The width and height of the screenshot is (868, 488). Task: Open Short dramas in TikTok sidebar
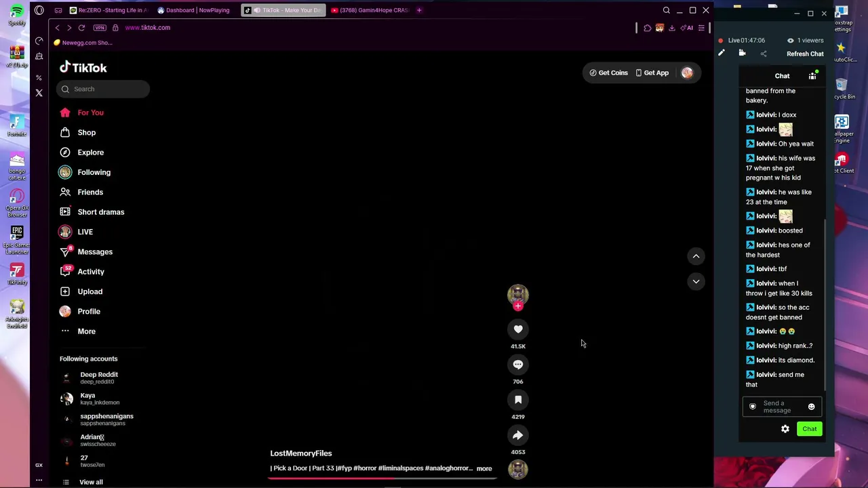coord(100,212)
